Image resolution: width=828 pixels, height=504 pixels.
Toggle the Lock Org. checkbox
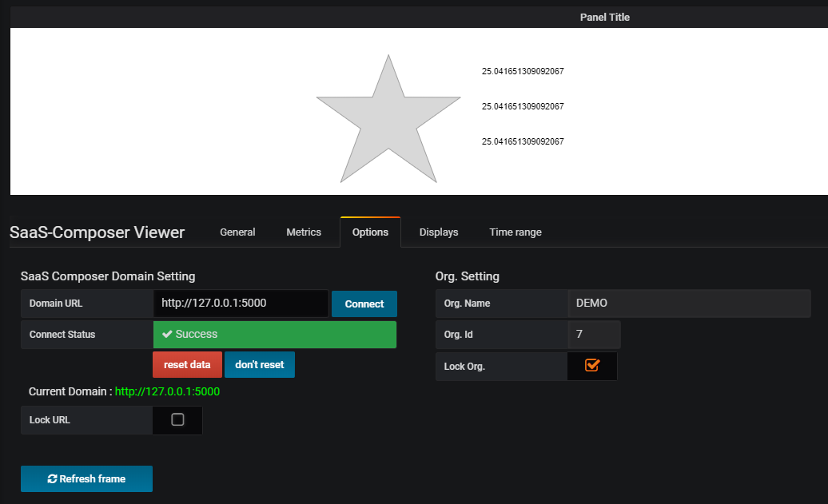point(592,365)
